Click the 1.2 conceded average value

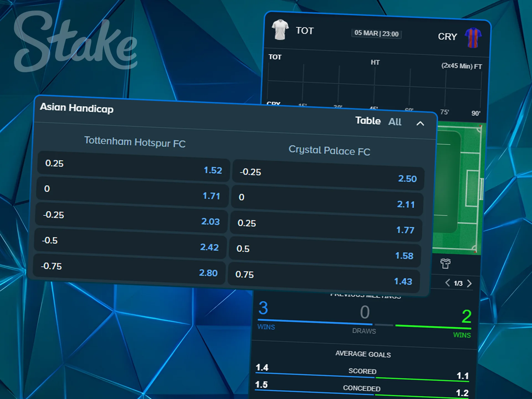(462, 393)
